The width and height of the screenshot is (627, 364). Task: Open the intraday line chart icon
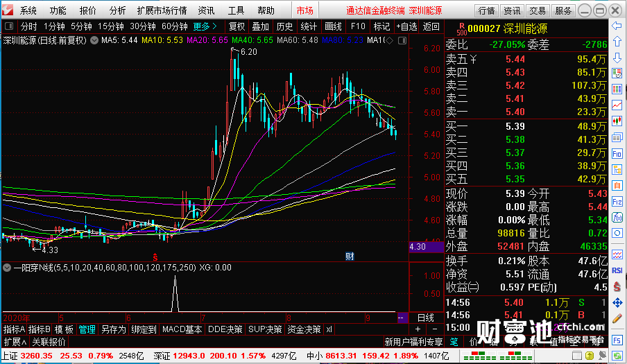617,105
